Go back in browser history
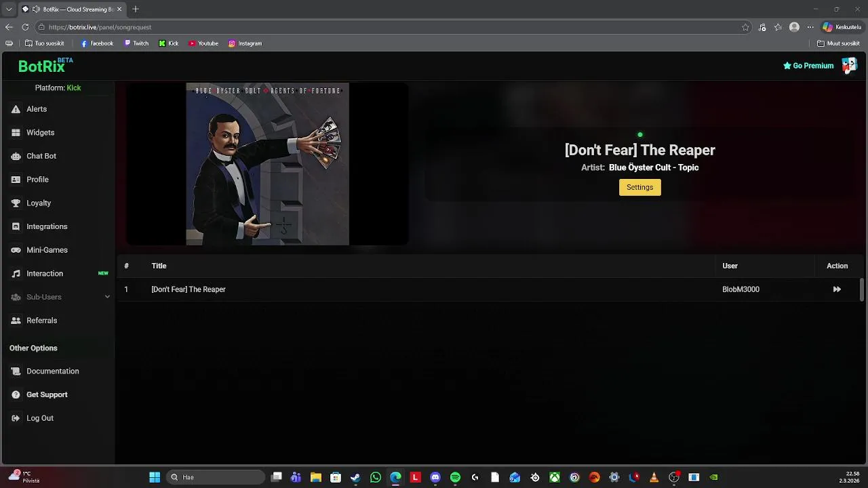 (9, 27)
